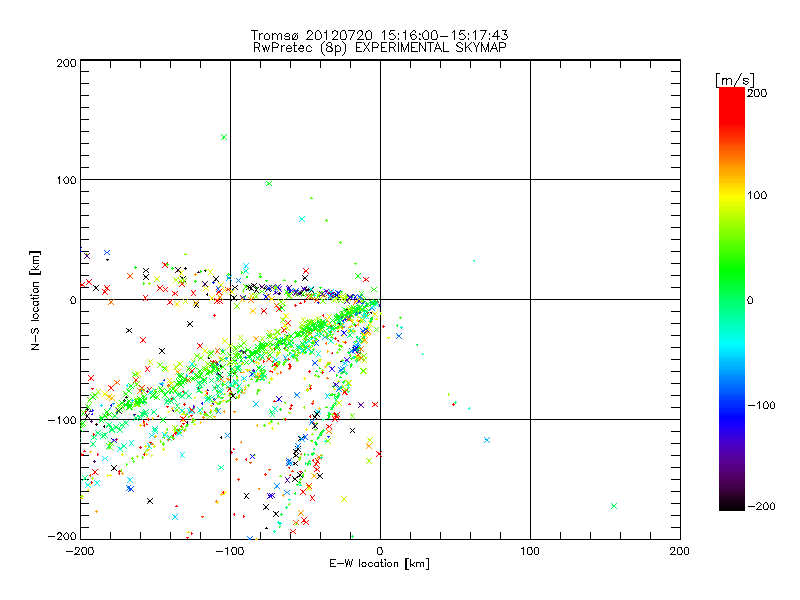Select the black bottom of the velocity colorbar
Viewport: 800px width, 600px height.
[732, 503]
